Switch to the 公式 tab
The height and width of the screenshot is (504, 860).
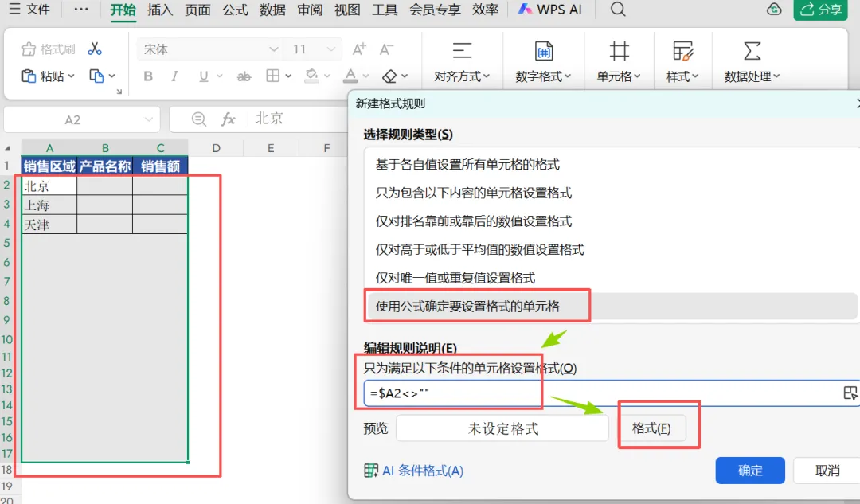[235, 10]
